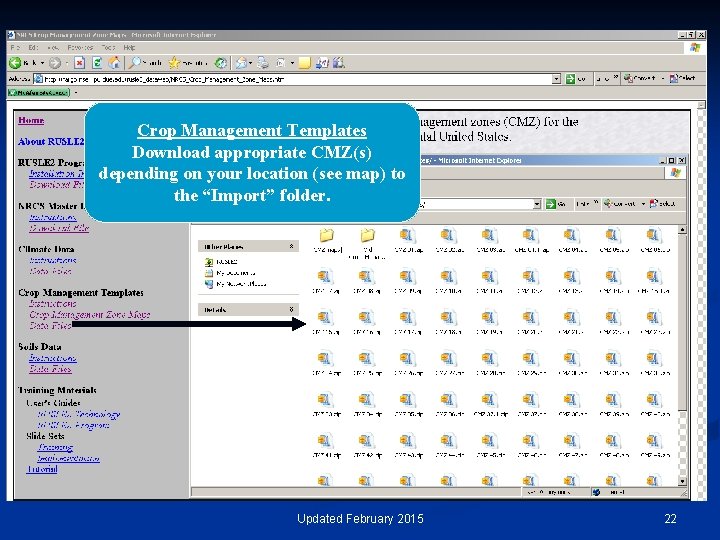Open RUSLE2 under Other Places

click(x=221, y=262)
